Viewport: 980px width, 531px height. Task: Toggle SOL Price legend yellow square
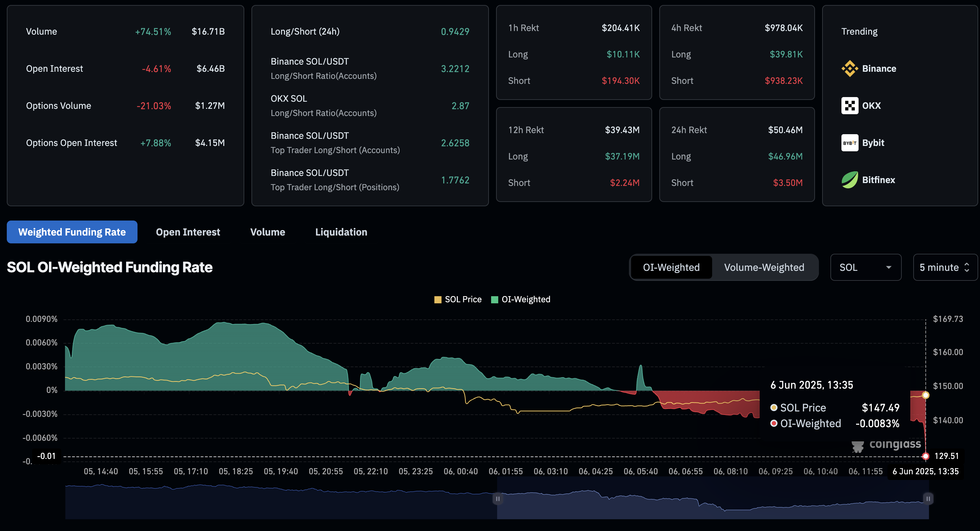437,299
